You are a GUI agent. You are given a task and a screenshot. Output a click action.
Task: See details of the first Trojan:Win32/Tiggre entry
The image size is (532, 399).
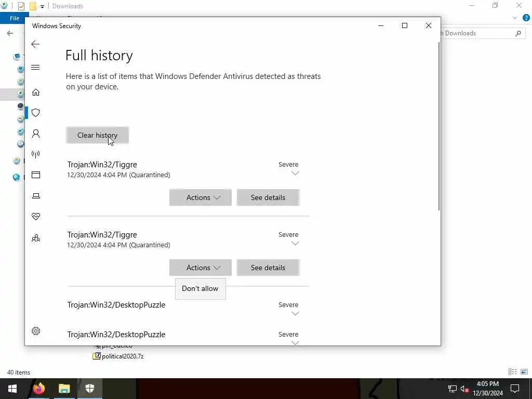pyautogui.click(x=268, y=197)
